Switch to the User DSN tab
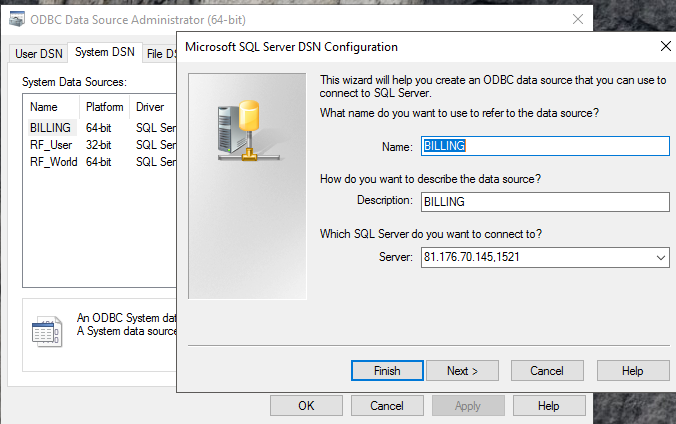Viewport: 676px width, 424px height. 39,53
